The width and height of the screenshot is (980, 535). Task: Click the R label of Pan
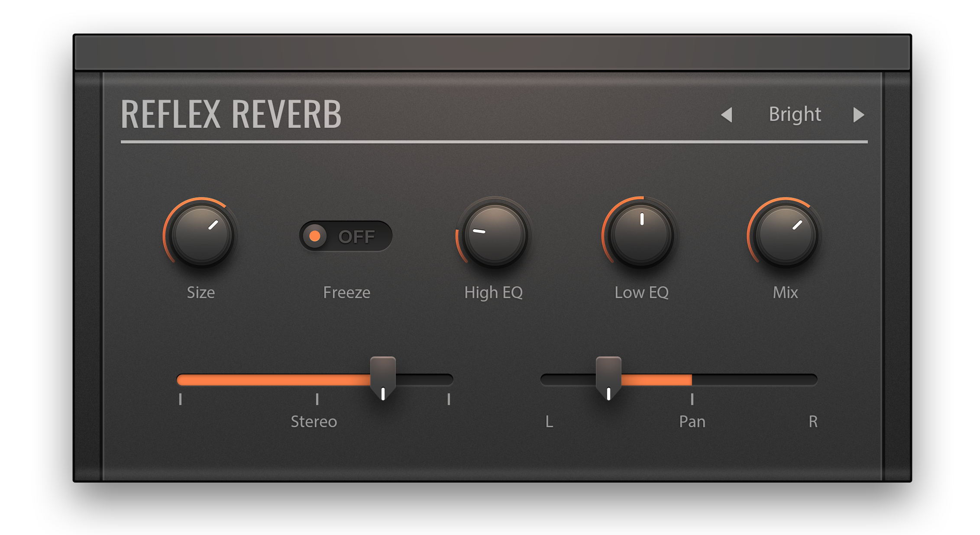pos(813,422)
